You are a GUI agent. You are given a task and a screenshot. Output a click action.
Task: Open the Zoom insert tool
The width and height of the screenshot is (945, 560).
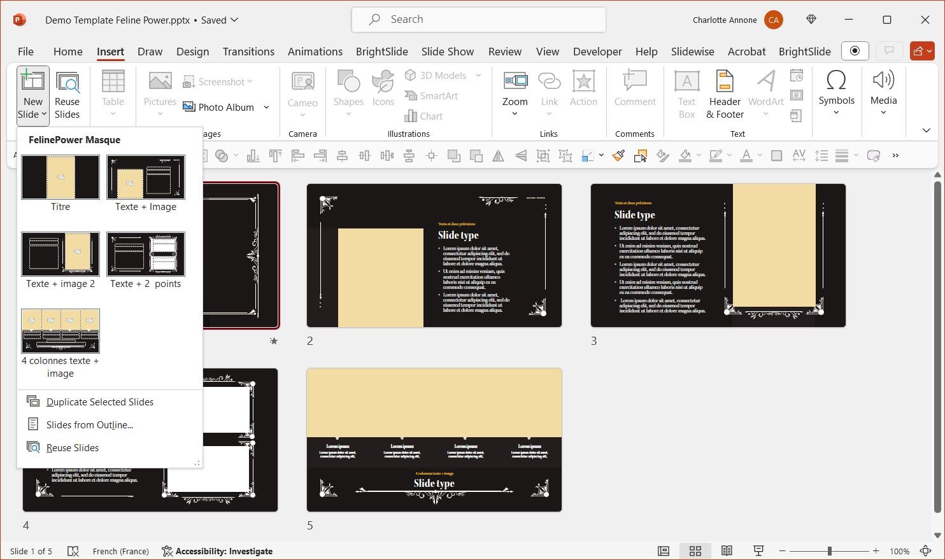(515, 95)
